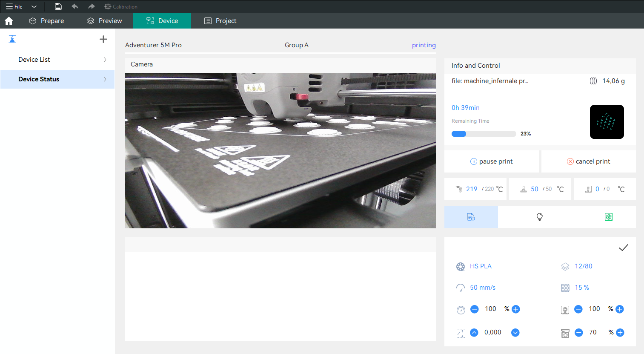This screenshot has height=354, width=644.
Task: Increase chamber fan speed from 70
Action: [620, 333]
